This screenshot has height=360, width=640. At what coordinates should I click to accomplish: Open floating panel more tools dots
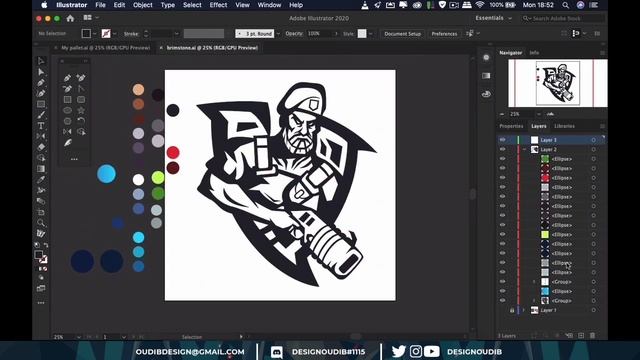point(74,159)
